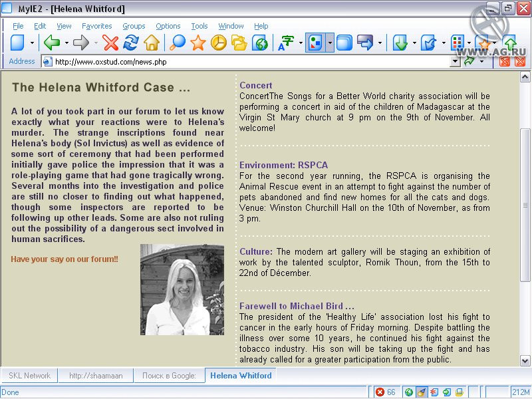
Task: Expand the New Window button dropdown arrow
Action: pyautogui.click(x=32, y=43)
